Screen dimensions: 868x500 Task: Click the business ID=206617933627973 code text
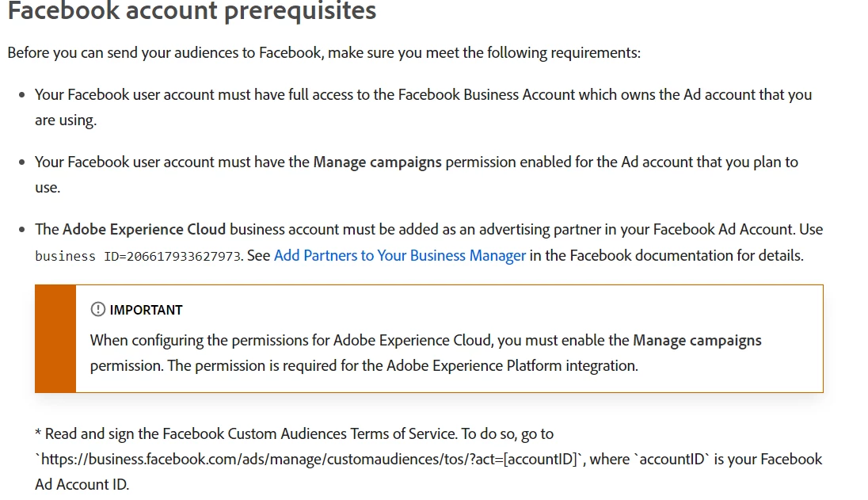pyautogui.click(x=137, y=256)
